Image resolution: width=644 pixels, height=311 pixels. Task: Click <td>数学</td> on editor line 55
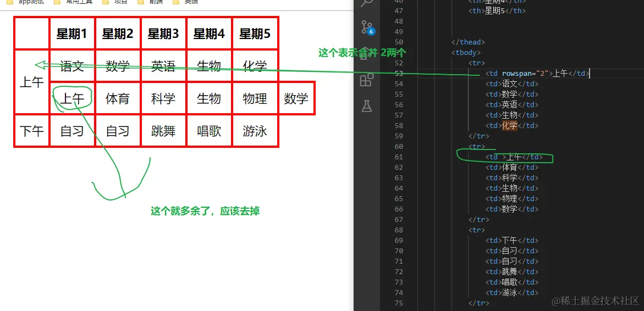click(x=512, y=95)
